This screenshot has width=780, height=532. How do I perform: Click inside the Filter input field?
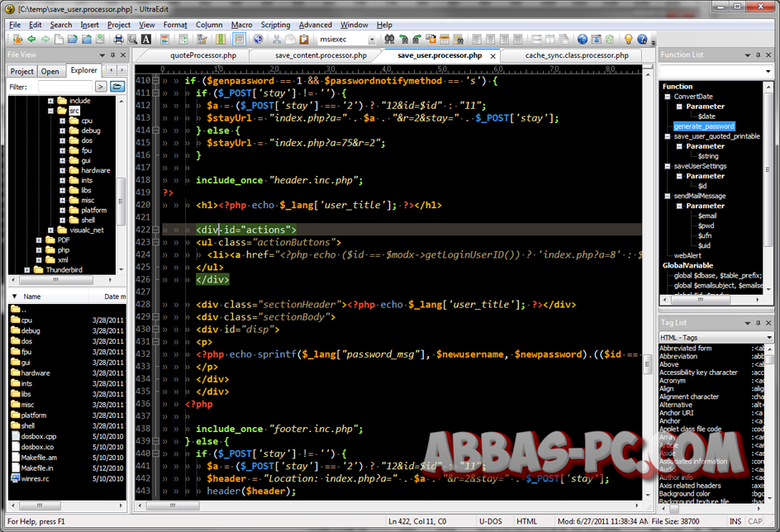(66, 86)
